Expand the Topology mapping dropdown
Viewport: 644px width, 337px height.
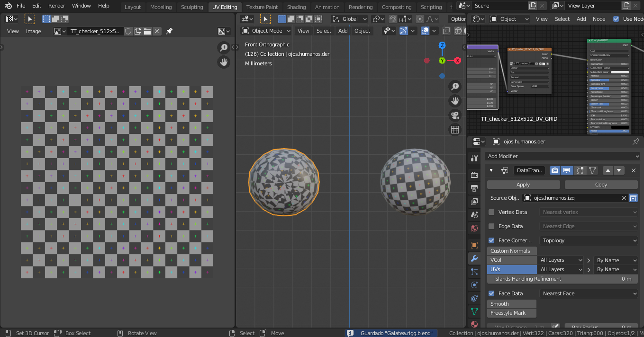click(589, 240)
